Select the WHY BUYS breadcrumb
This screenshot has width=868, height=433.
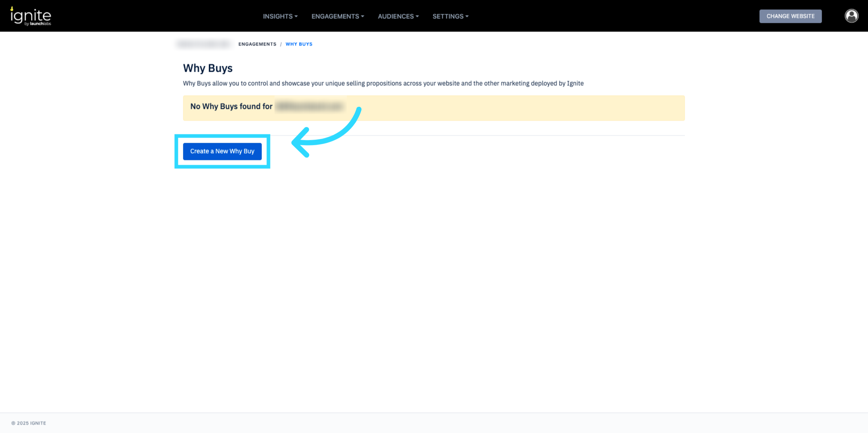(x=299, y=44)
